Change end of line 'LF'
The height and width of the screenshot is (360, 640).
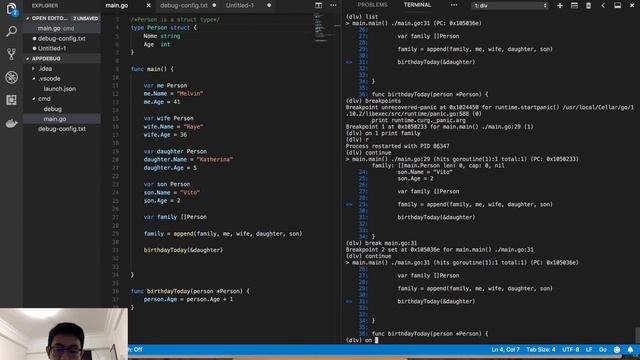point(589,350)
